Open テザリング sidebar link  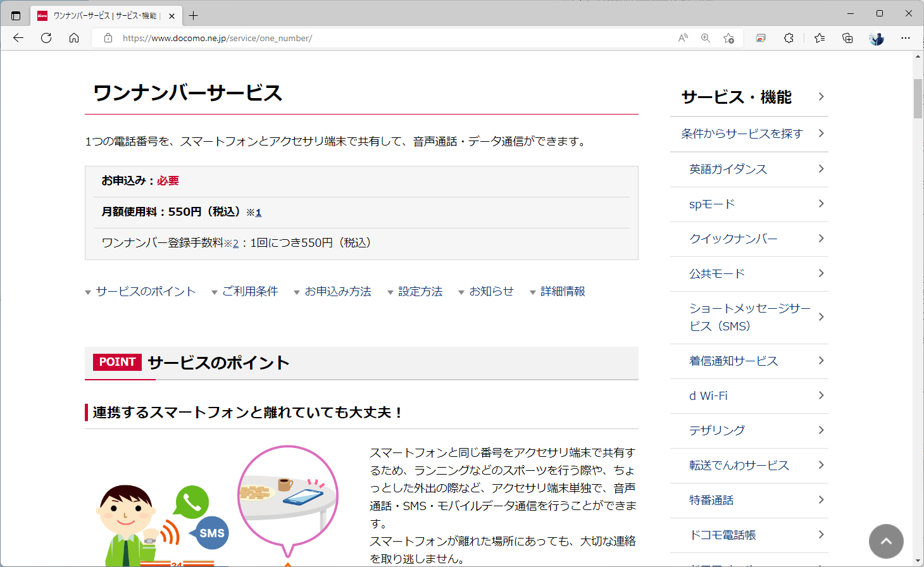click(x=749, y=430)
